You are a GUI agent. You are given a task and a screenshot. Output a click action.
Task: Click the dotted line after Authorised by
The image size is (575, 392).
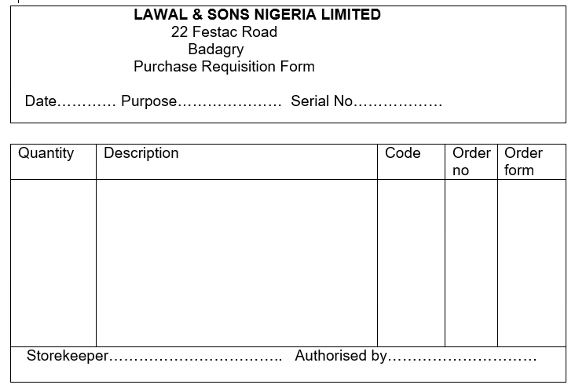(x=463, y=357)
